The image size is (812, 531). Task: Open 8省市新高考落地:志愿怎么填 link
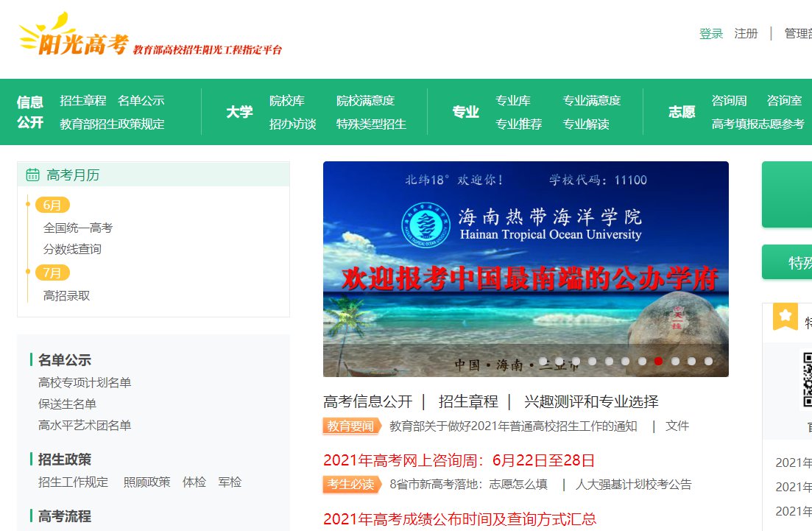click(468, 484)
